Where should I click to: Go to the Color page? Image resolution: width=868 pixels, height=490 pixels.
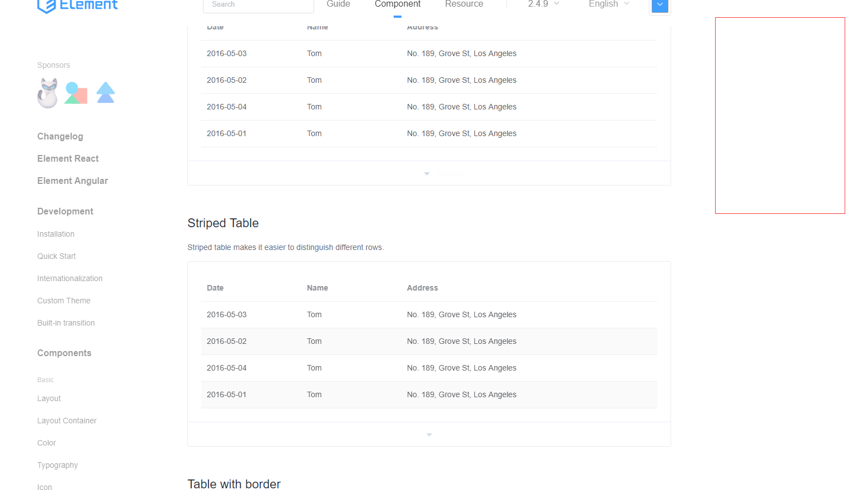pos(47,443)
